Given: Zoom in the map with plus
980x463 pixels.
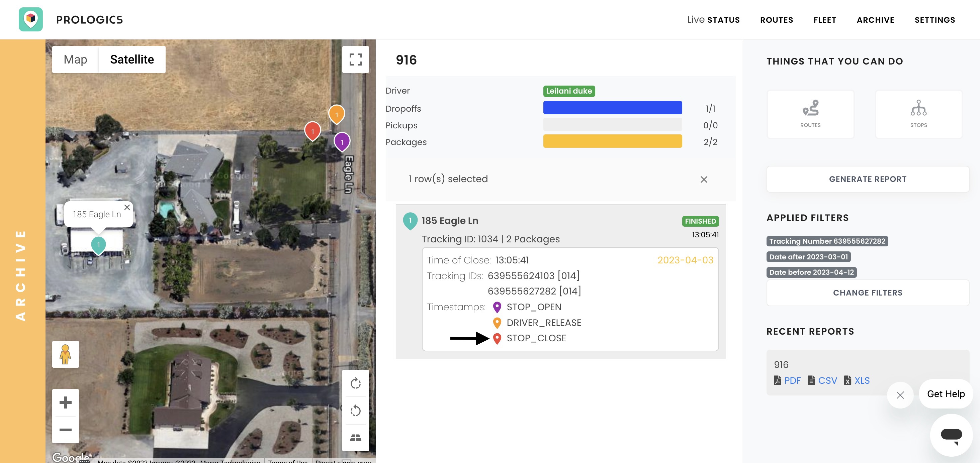Looking at the screenshot, I should [66, 402].
